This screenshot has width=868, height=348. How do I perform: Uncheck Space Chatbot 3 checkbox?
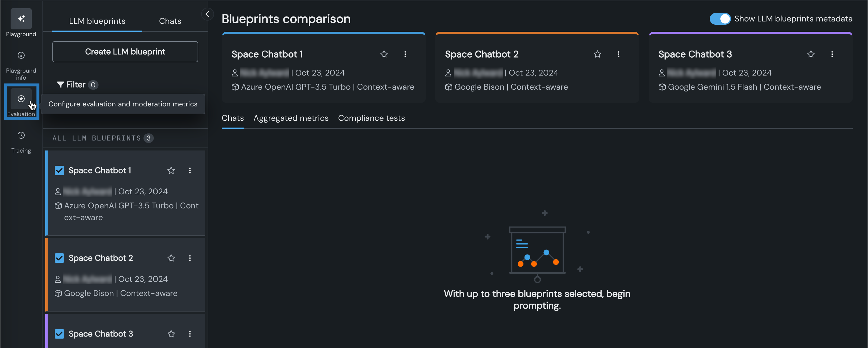[x=59, y=334]
